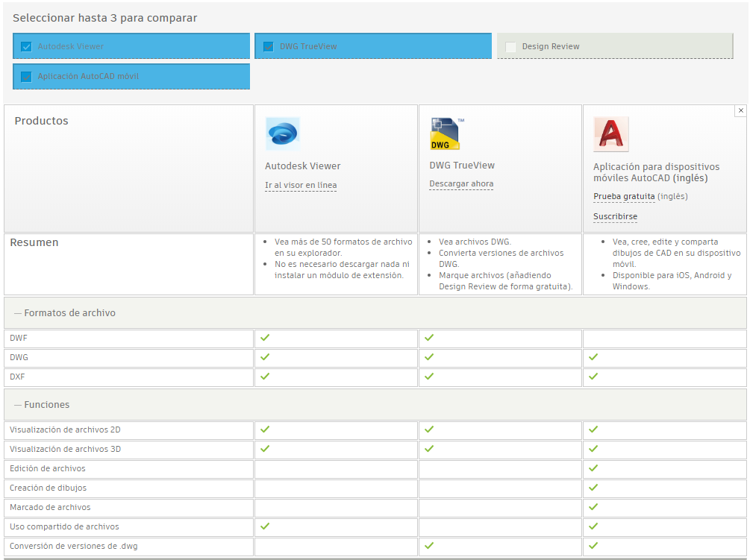The height and width of the screenshot is (560, 750).
Task: Click Visualización de archivos 3D row
Action: [x=65, y=449]
